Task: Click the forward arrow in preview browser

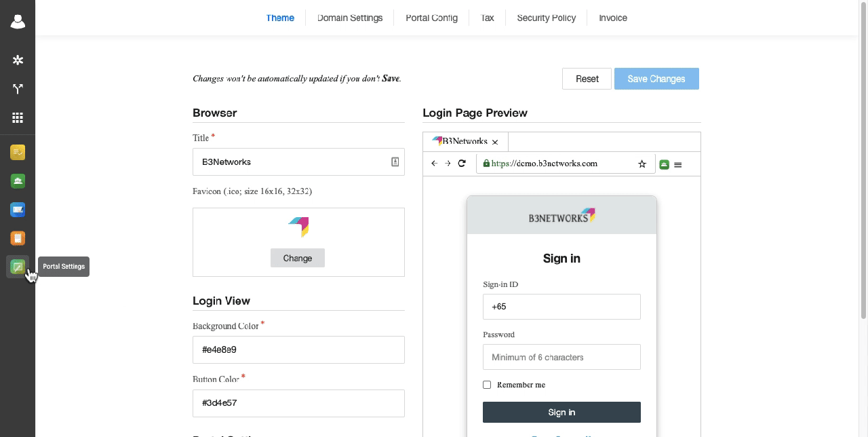Action: point(448,164)
